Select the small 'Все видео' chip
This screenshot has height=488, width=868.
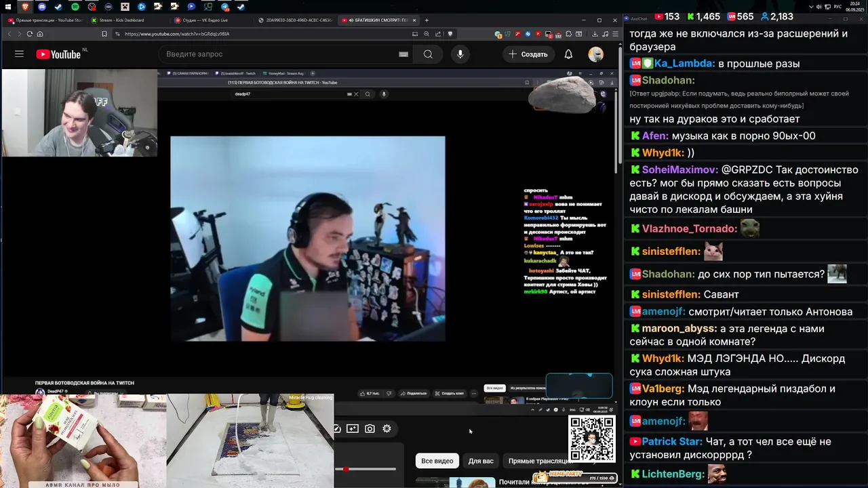(495, 388)
